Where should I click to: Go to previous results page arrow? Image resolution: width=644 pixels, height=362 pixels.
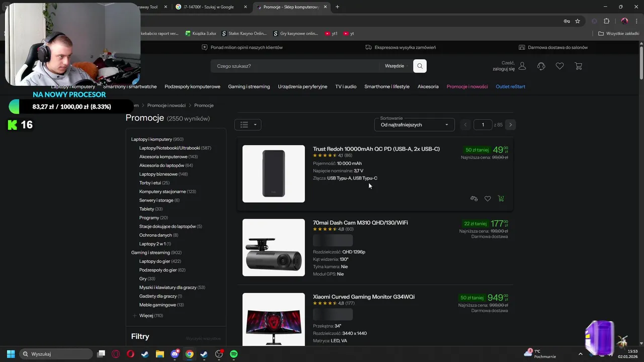tap(465, 125)
